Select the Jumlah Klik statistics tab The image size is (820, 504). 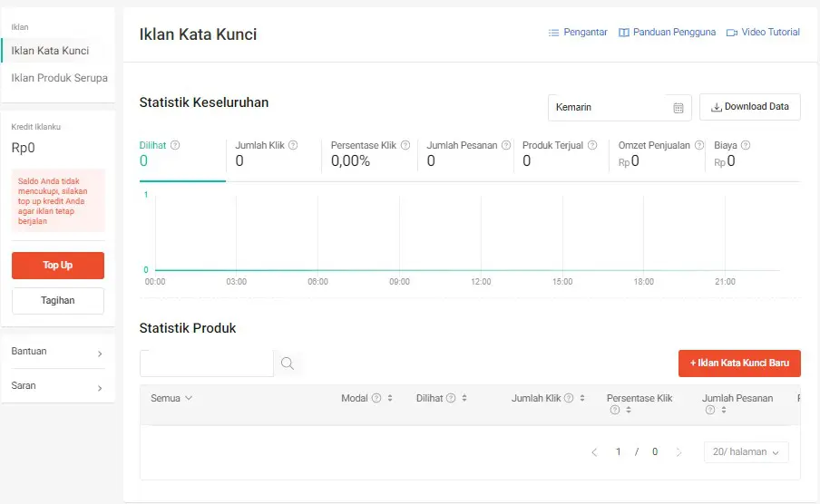pyautogui.click(x=274, y=154)
